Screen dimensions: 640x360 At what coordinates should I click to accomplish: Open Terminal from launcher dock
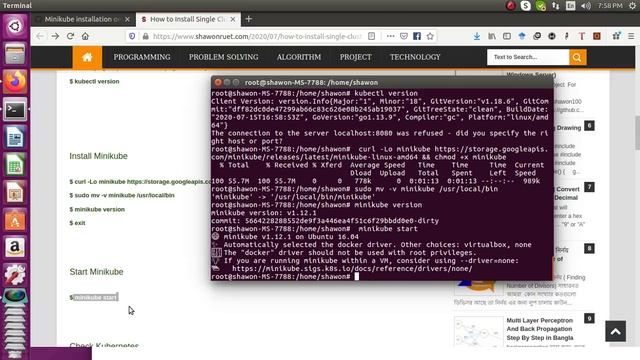pos(15,109)
